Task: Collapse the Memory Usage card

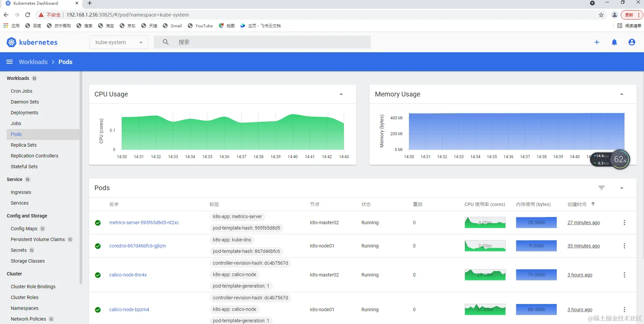Action: (622, 94)
